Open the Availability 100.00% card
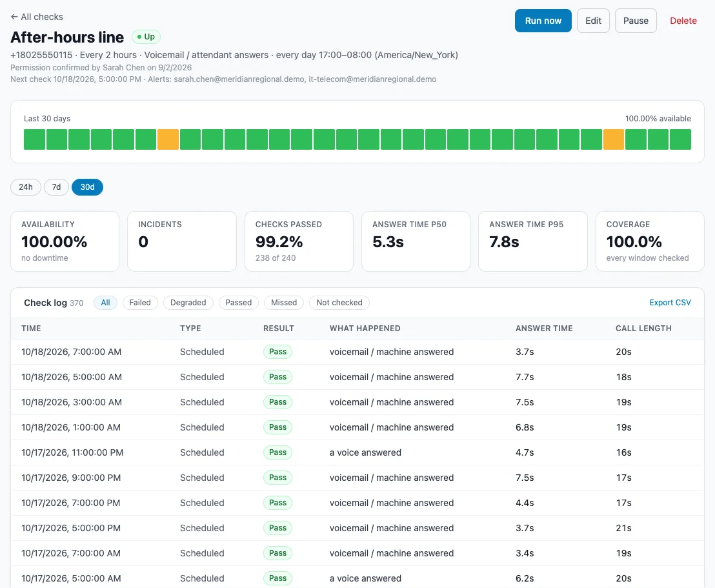 point(65,241)
